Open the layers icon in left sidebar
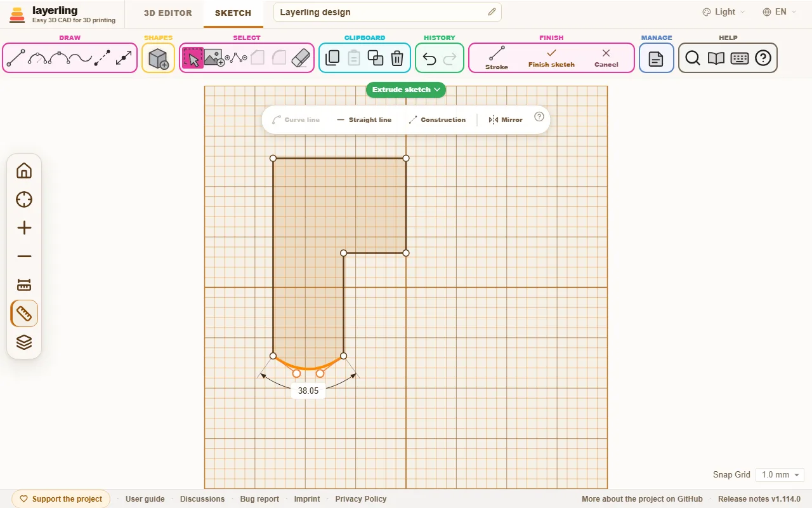 [24, 342]
